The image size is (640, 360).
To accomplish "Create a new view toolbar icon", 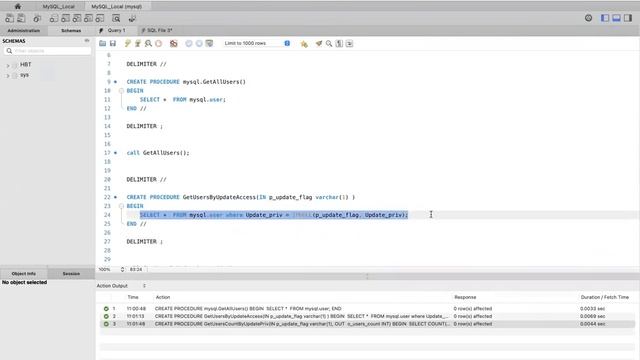I will 77,18.
